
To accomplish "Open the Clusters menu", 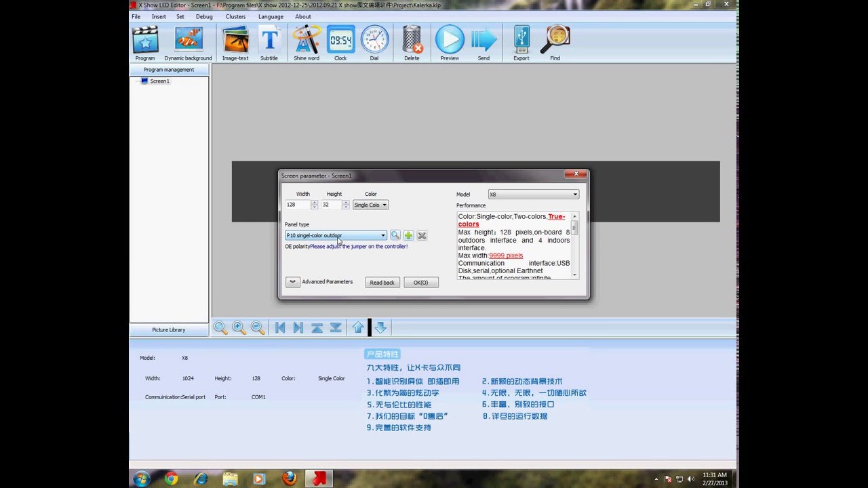I will [x=235, y=16].
